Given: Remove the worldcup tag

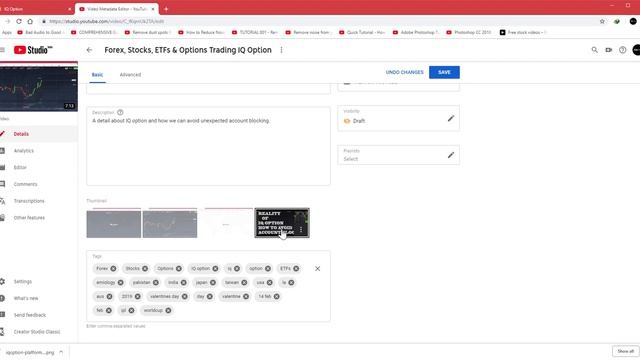Looking at the screenshot, I should pos(168,310).
